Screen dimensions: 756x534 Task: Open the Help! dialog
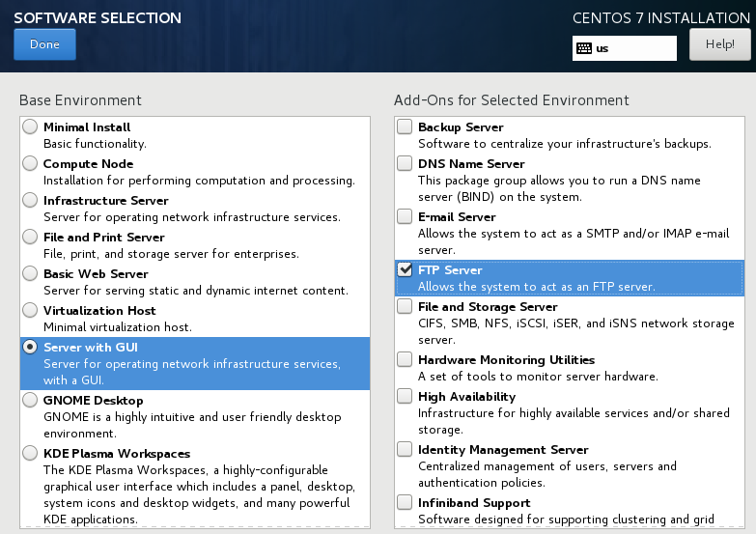point(719,44)
